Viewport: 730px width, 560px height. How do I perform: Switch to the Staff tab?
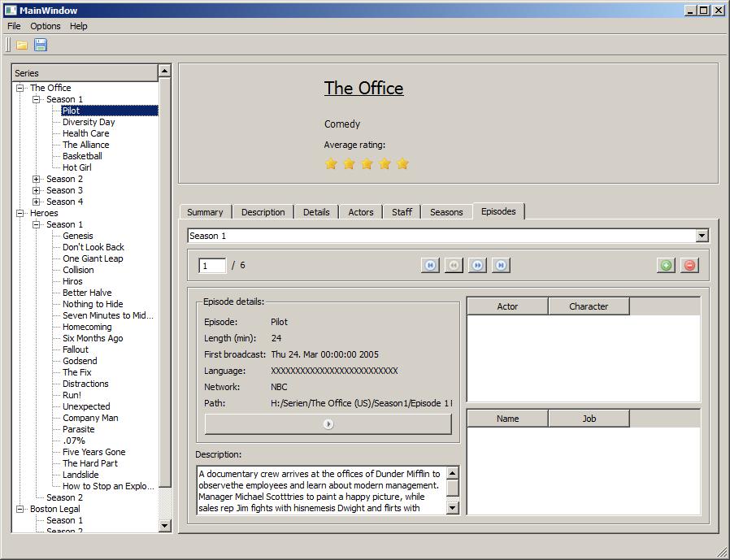402,212
